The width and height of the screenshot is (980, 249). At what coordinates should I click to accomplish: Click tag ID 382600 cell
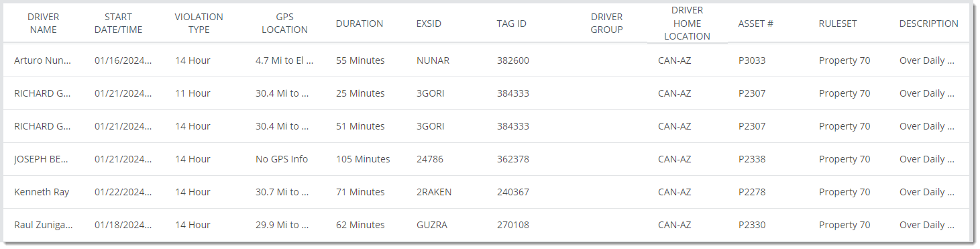click(513, 60)
